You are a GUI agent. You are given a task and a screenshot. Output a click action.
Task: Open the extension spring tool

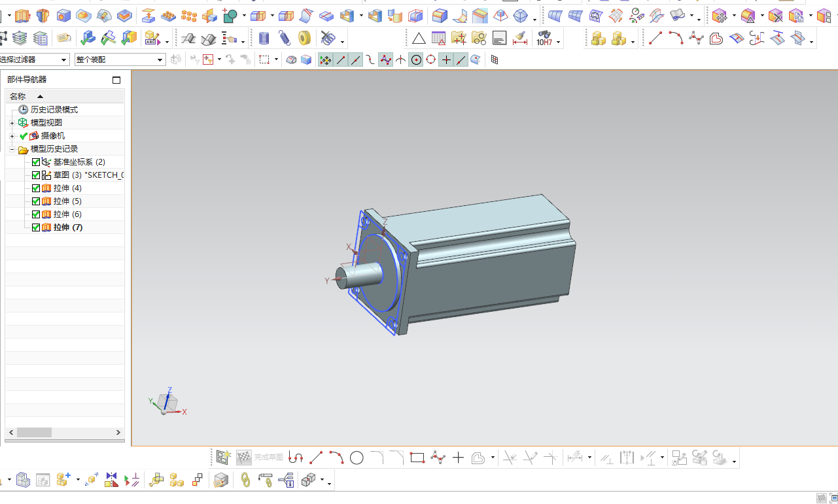(x=284, y=39)
